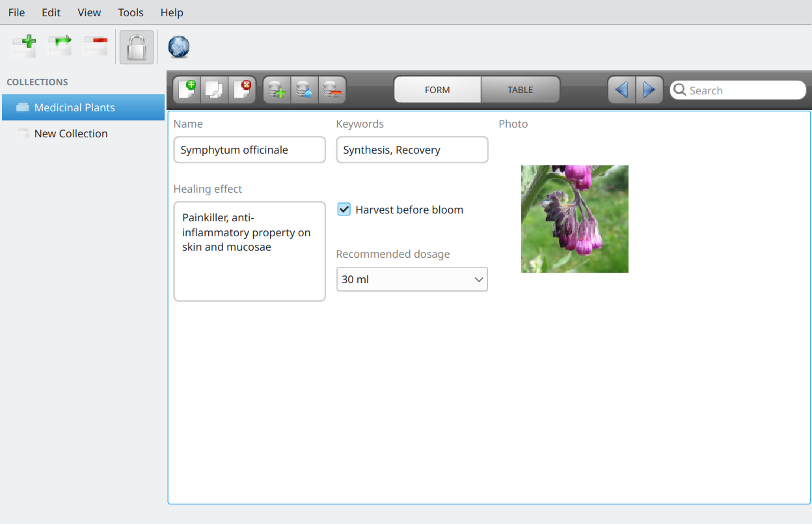The height and width of the screenshot is (524, 812).
Task: Click the COLLECTIONS header text
Action: click(x=37, y=82)
